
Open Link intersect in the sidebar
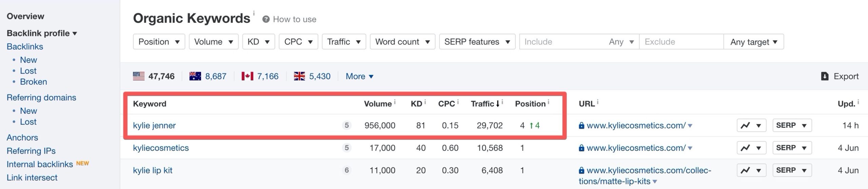click(x=32, y=177)
